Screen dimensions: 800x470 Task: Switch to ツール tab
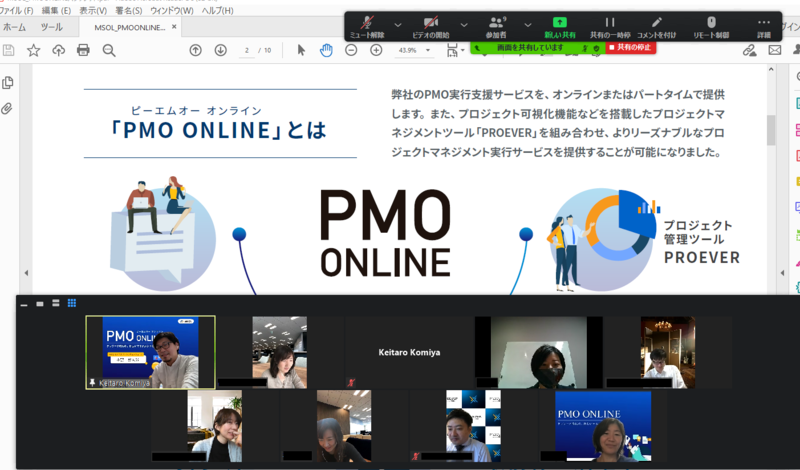(x=52, y=27)
